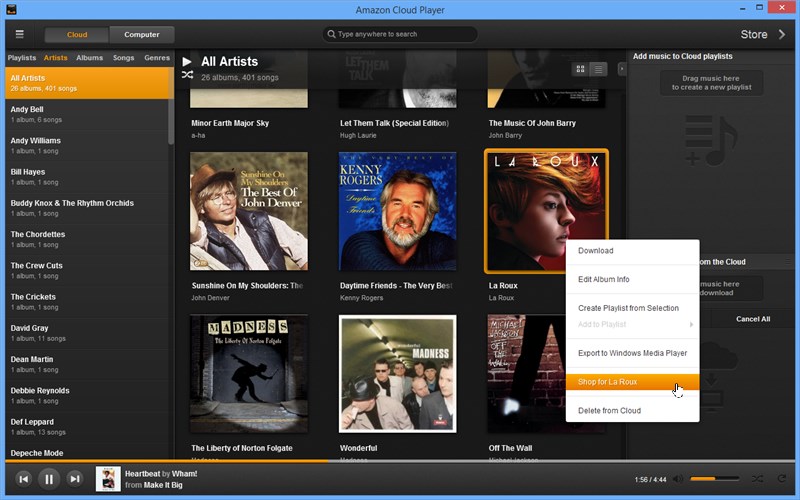Click Make It Big album name

[x=163, y=485]
